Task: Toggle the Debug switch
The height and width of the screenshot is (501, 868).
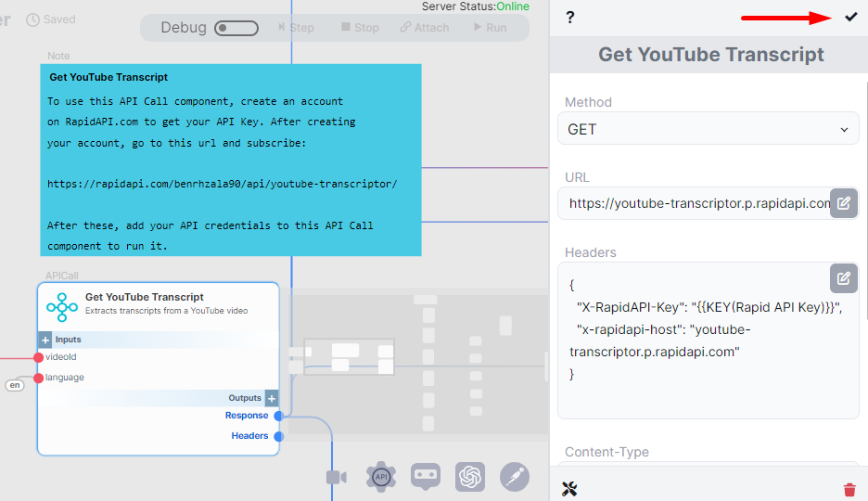Action: [x=236, y=28]
